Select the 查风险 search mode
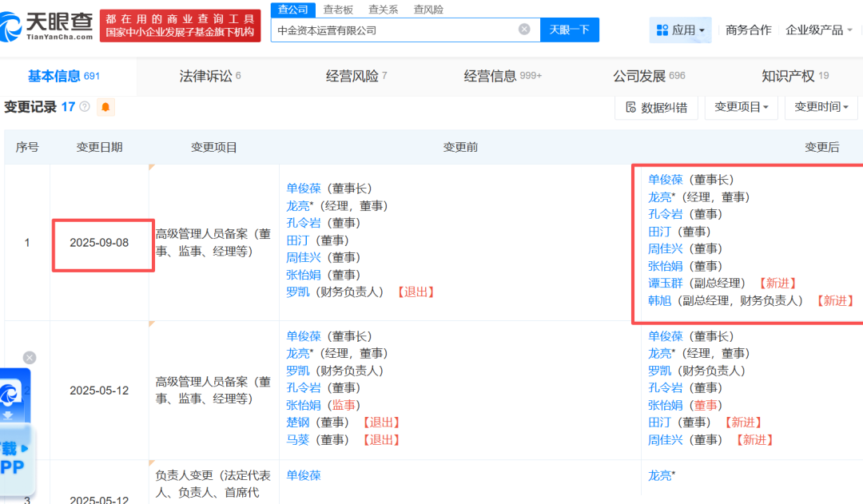This screenshot has height=504, width=863. (x=428, y=10)
